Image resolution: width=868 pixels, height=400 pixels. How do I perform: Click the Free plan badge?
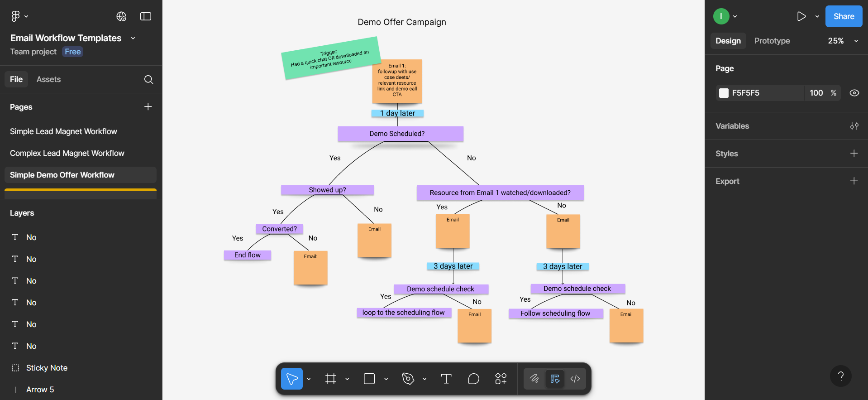click(72, 52)
